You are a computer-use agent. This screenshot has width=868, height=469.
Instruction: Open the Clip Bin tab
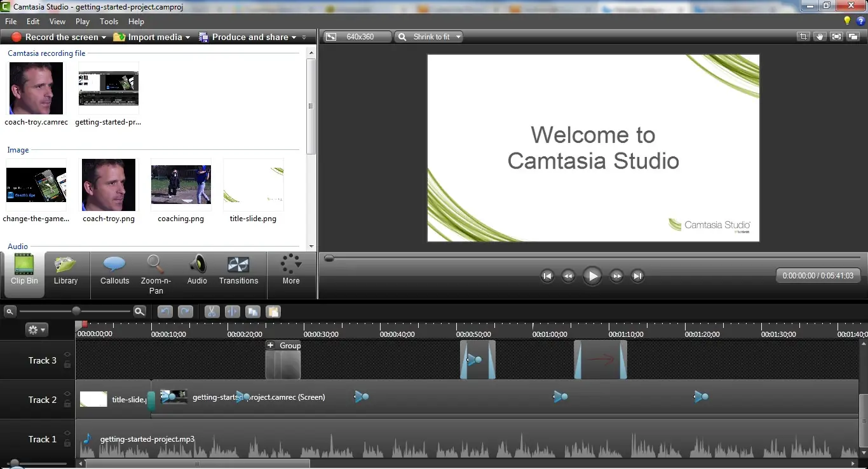(x=24, y=275)
